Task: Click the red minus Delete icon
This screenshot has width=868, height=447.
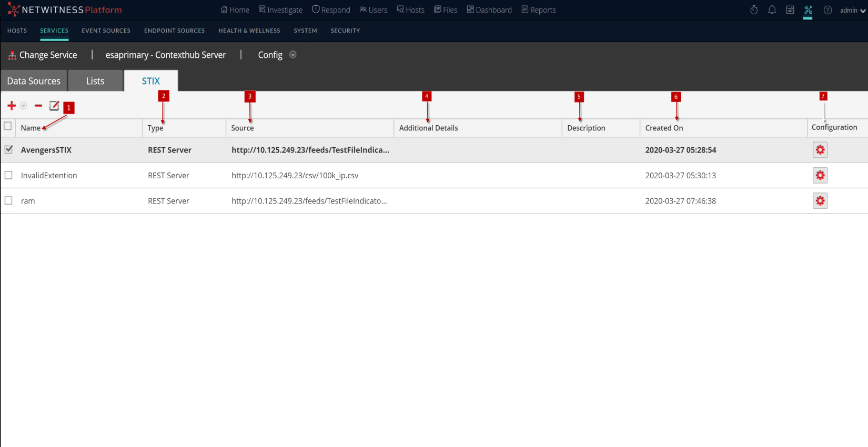Action: coord(38,106)
